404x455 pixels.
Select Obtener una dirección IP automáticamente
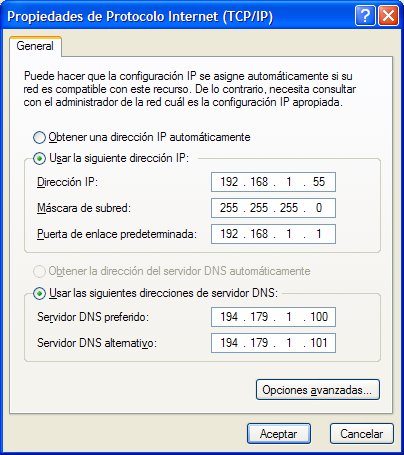click(x=39, y=137)
